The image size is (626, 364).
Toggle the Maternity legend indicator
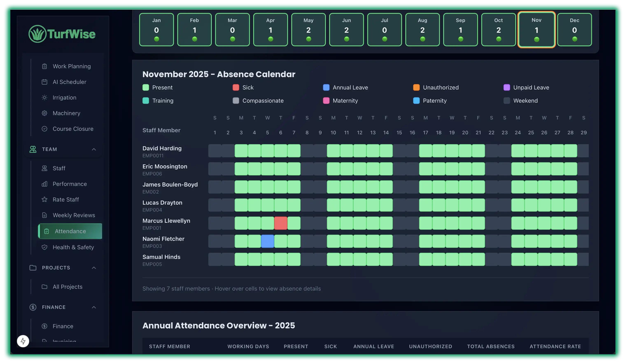[x=326, y=101]
